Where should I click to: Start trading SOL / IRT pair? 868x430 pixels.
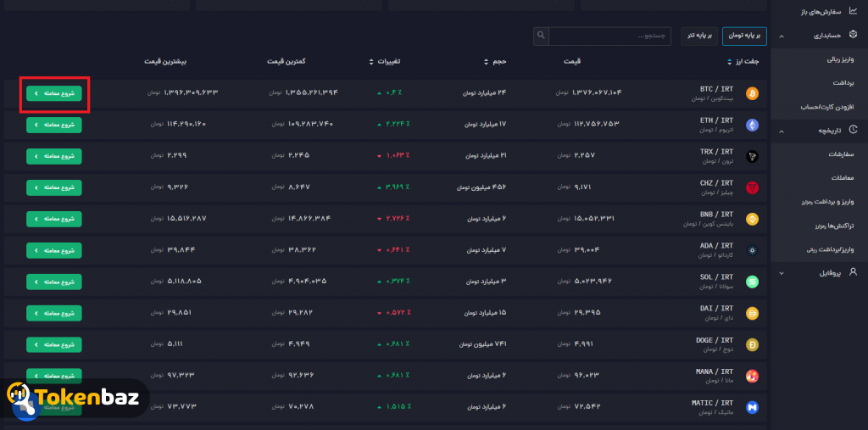(53, 282)
